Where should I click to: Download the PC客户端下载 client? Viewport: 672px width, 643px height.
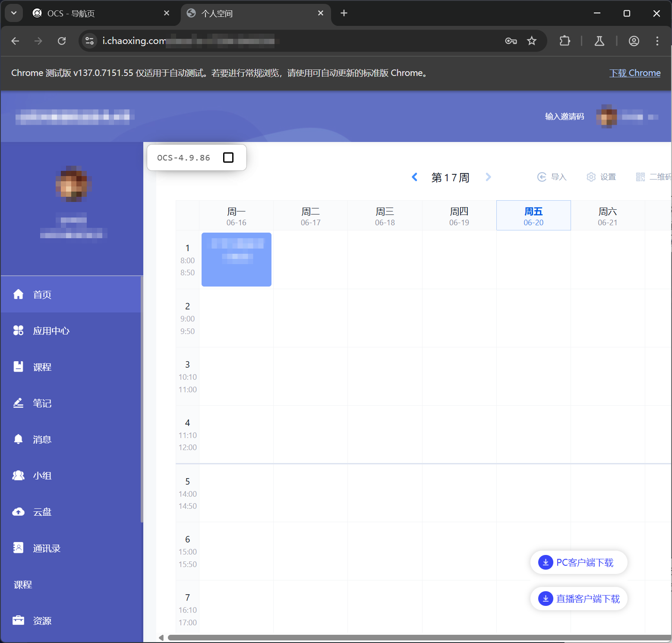[578, 562]
